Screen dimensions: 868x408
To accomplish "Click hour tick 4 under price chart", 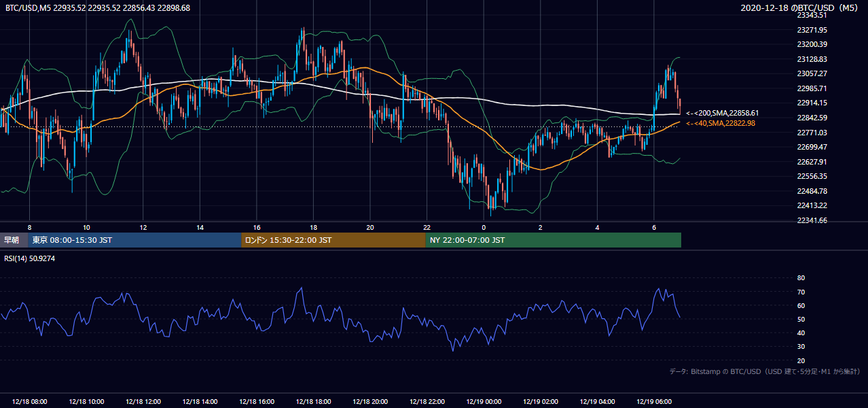I will [597, 227].
